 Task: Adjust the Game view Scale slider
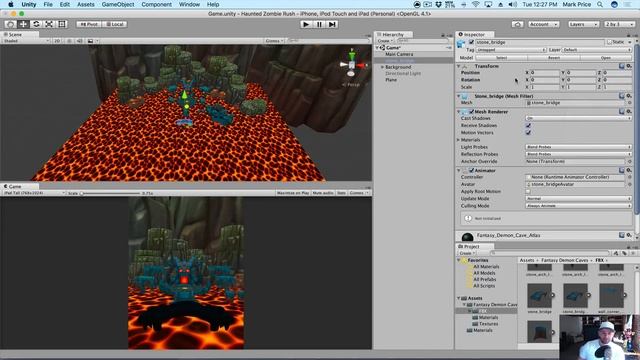pyautogui.click(x=110, y=193)
